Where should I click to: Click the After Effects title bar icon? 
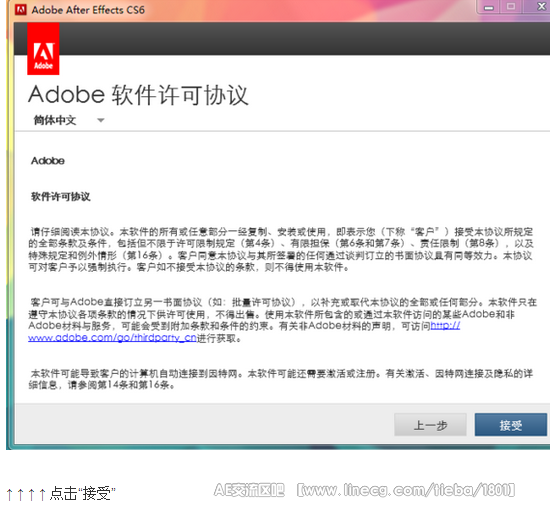(21, 9)
